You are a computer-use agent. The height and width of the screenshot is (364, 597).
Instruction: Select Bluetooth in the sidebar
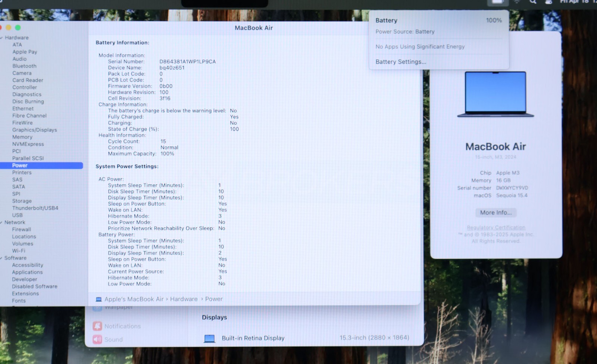click(x=24, y=66)
